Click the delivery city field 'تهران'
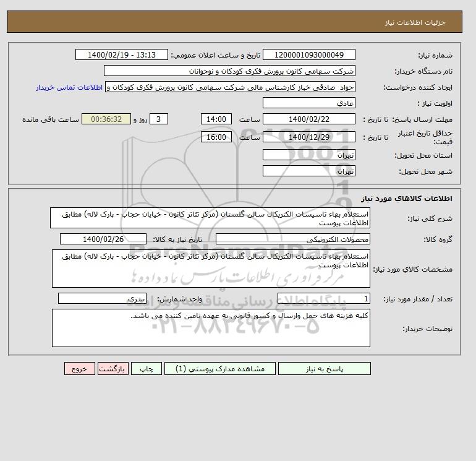 [308, 171]
